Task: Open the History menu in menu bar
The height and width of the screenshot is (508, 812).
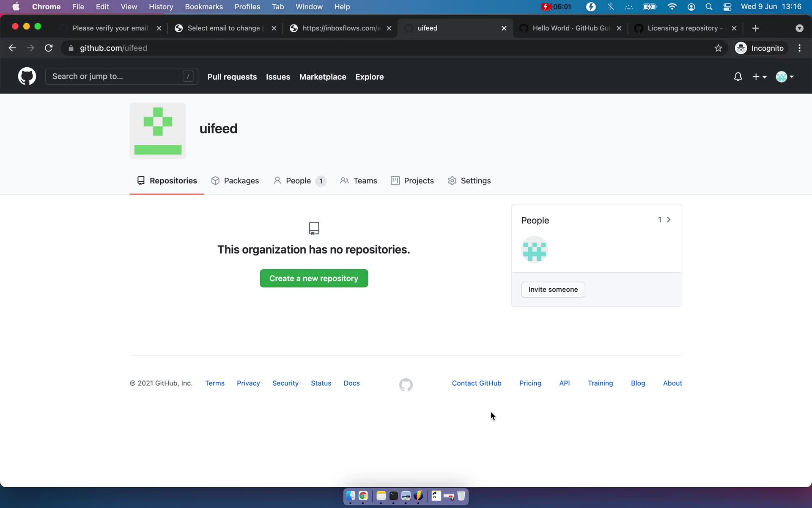Action: 161,7
